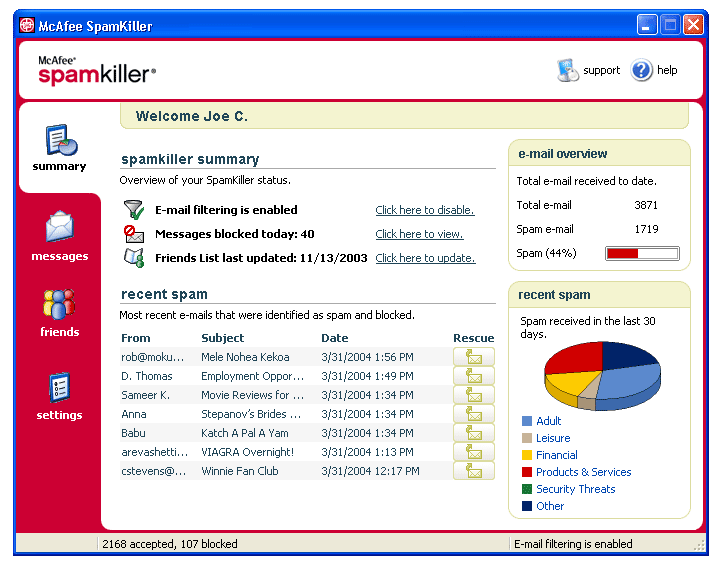Open the messages envelope icon
The width and height of the screenshot is (721, 569).
(60, 226)
